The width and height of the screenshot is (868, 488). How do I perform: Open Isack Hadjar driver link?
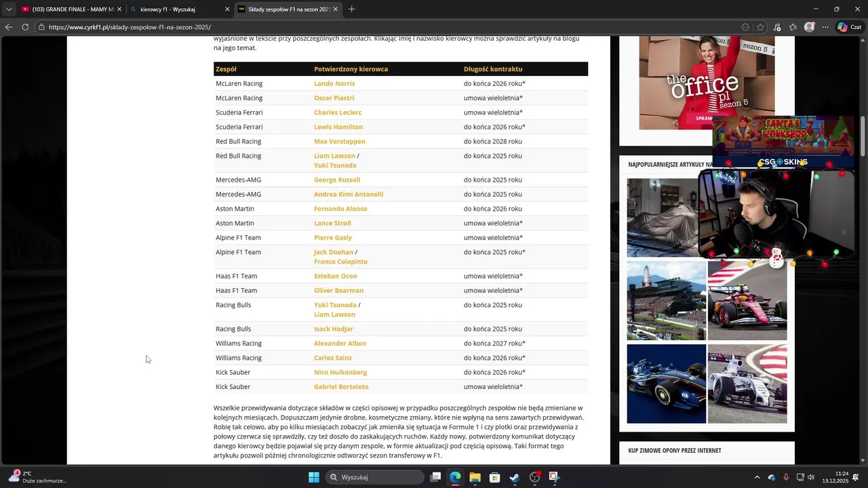(x=334, y=329)
